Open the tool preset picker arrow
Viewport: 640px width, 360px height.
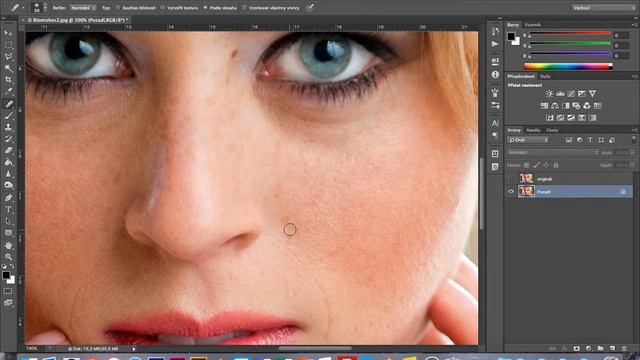22,8
